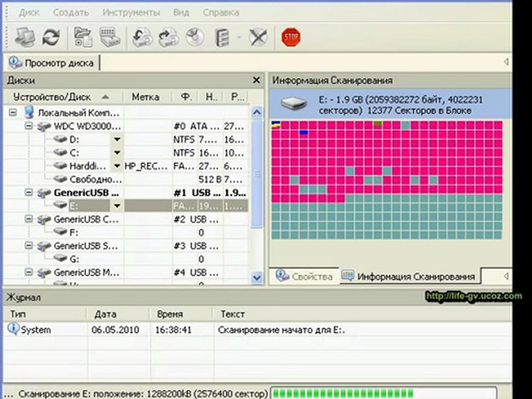Image resolution: width=532 pixels, height=399 pixels.
Task: Click the open folder files toolbar icon
Action: (83, 37)
